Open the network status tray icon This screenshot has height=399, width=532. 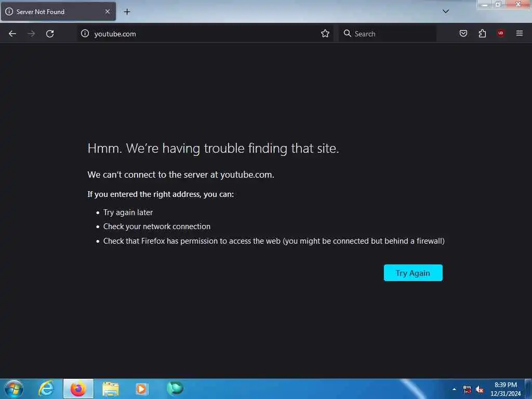pos(467,390)
